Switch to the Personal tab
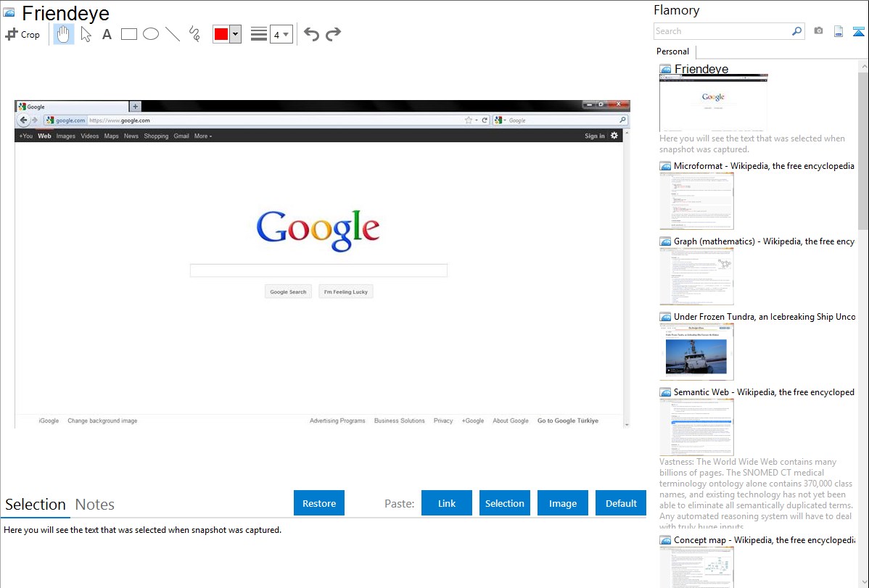This screenshot has width=869, height=588. pyautogui.click(x=673, y=51)
